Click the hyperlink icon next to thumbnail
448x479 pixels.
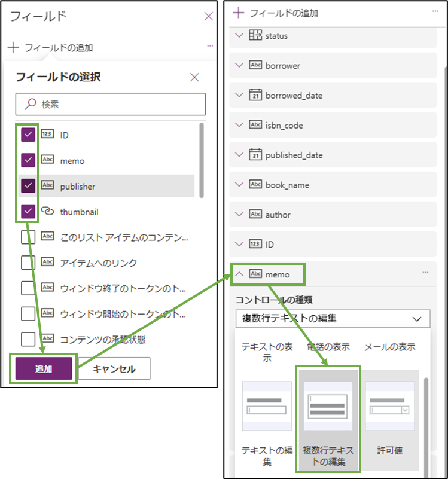tap(47, 210)
